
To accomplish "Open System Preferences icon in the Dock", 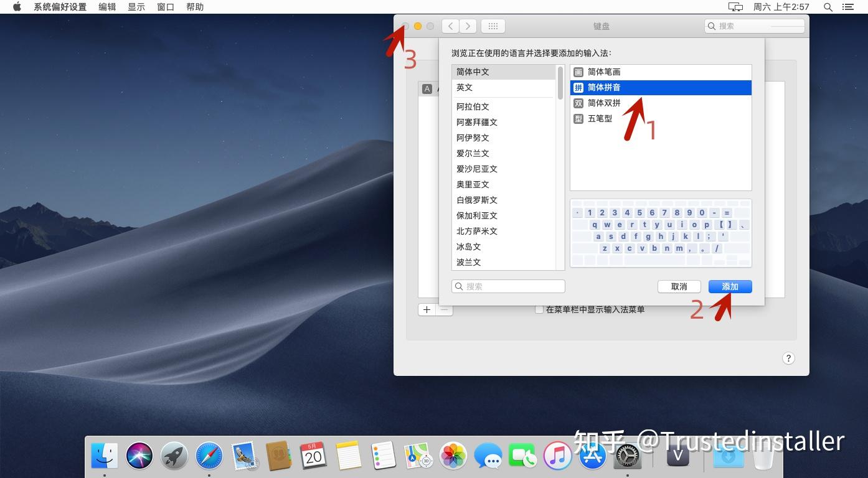I will (626, 456).
